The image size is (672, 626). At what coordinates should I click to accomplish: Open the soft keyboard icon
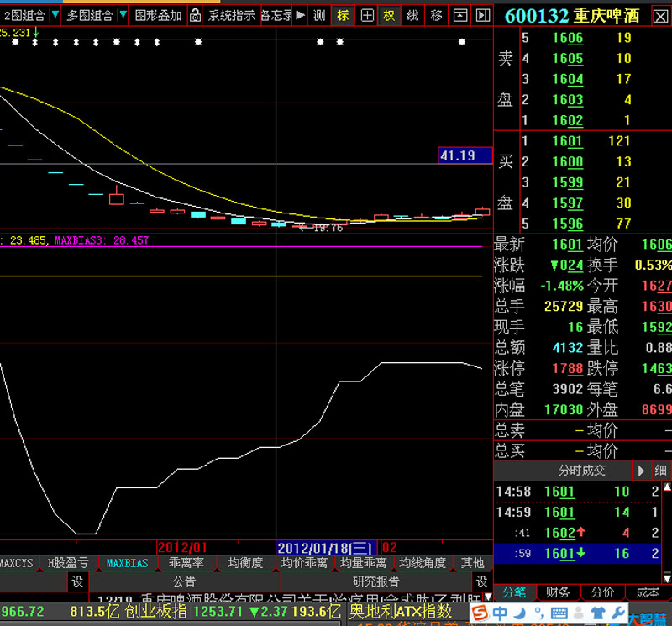click(x=559, y=613)
